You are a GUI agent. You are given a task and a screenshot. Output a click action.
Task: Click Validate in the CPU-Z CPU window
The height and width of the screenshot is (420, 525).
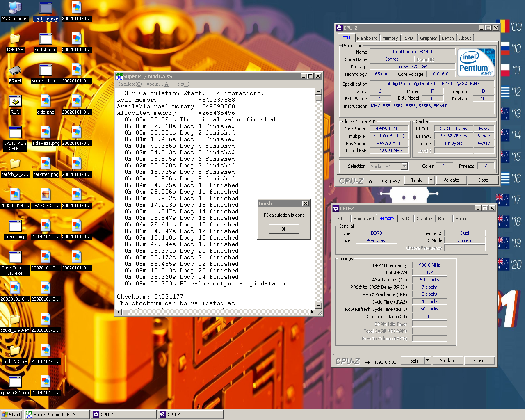451,180
